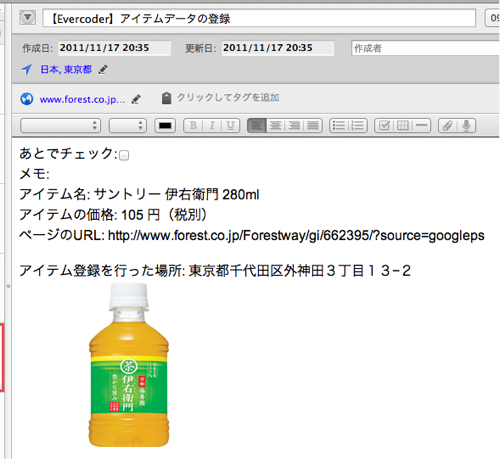Insert a horizontal rule
Image resolution: width=500 pixels, height=459 pixels.
pos(421,126)
